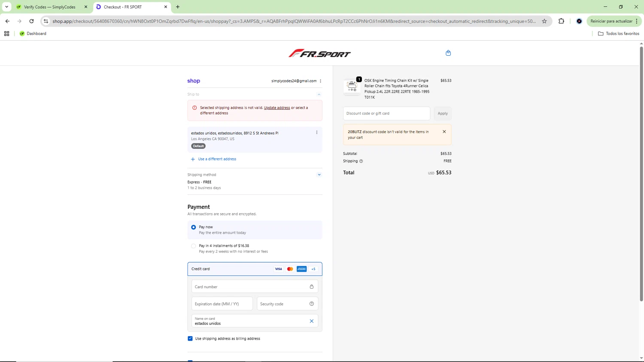Expand the Shipping method section

(319, 175)
